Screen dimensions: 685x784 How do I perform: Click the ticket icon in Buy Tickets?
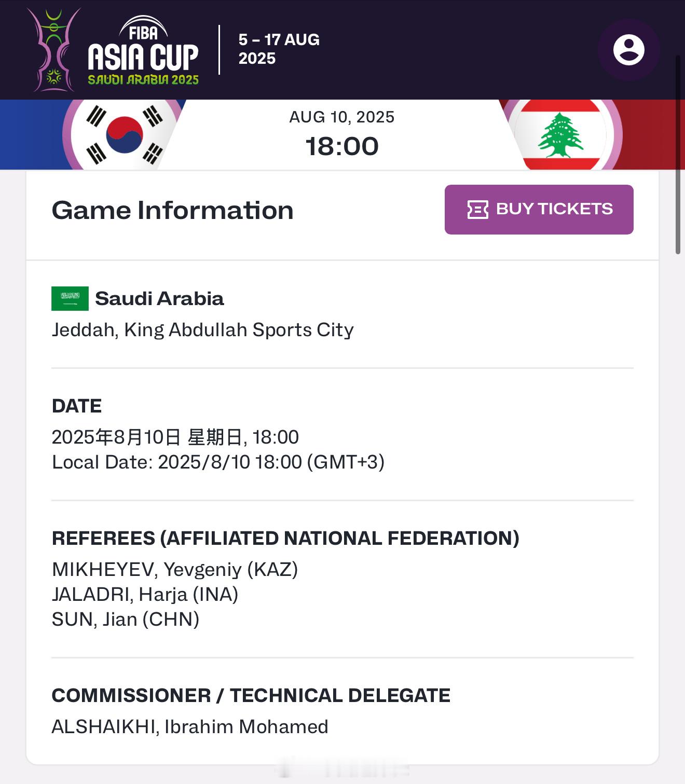point(478,209)
